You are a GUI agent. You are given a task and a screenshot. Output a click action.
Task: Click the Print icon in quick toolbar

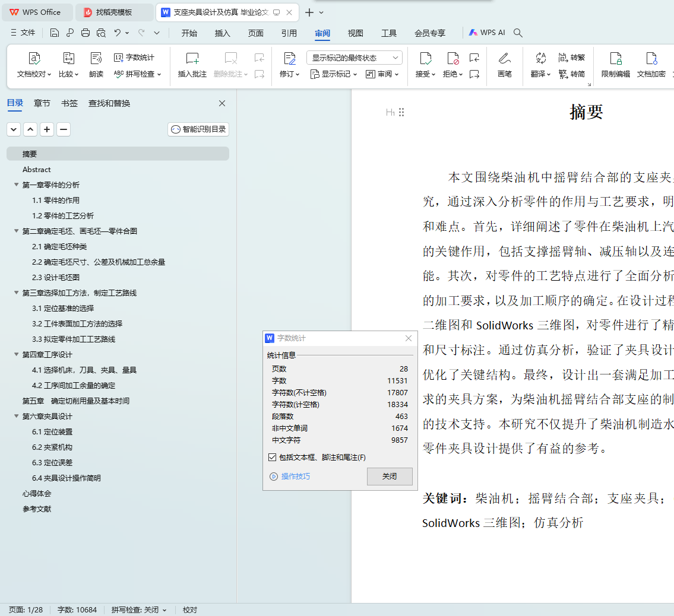coord(86,33)
